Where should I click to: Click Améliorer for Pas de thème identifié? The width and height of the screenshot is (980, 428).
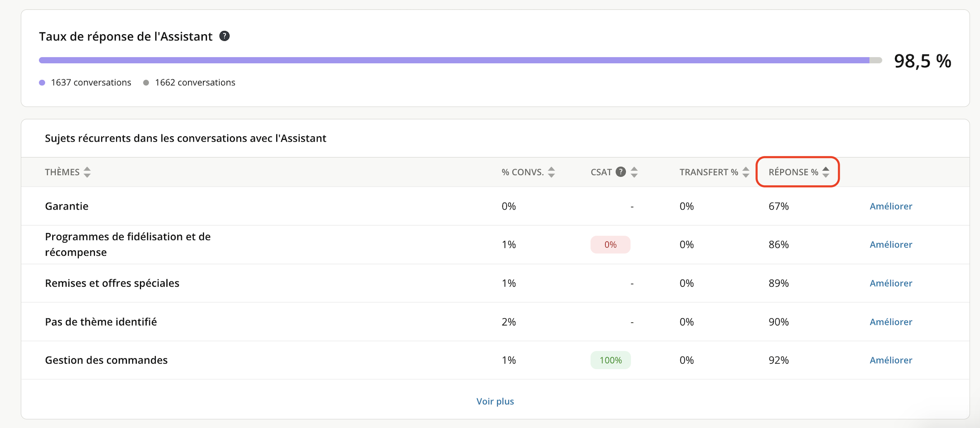click(x=890, y=322)
